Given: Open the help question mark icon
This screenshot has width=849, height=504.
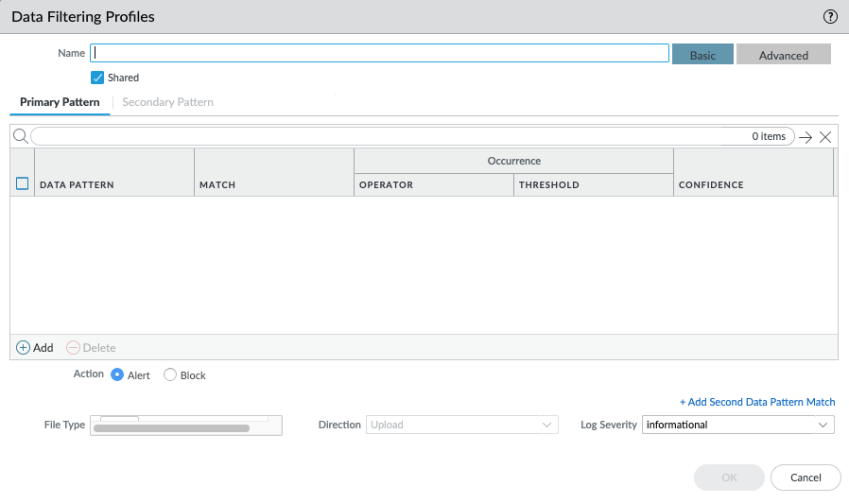Looking at the screenshot, I should coord(830,16).
